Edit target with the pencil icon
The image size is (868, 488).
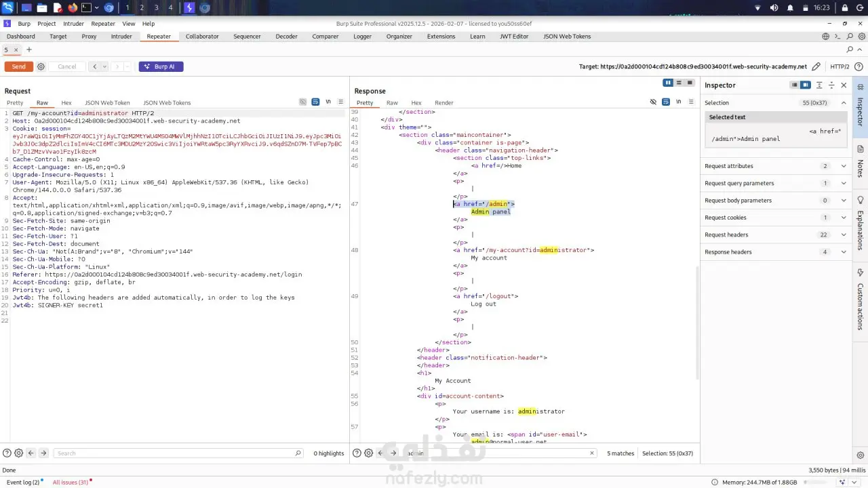pos(816,66)
